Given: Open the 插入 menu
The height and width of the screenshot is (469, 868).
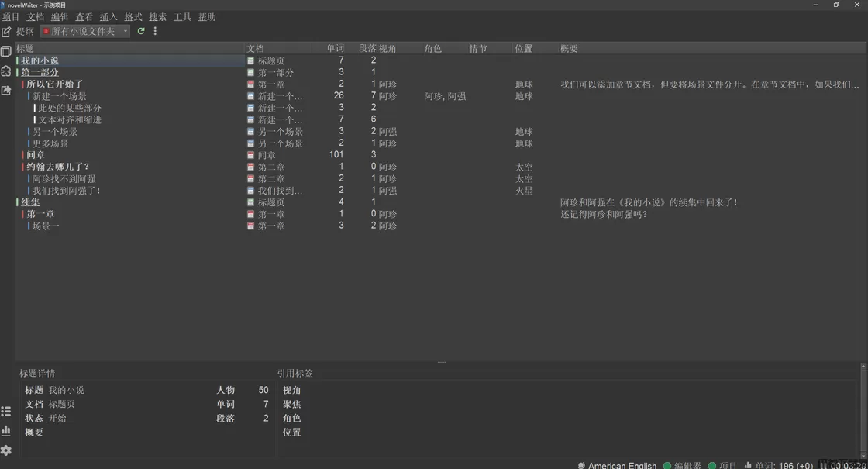Looking at the screenshot, I should (x=108, y=17).
